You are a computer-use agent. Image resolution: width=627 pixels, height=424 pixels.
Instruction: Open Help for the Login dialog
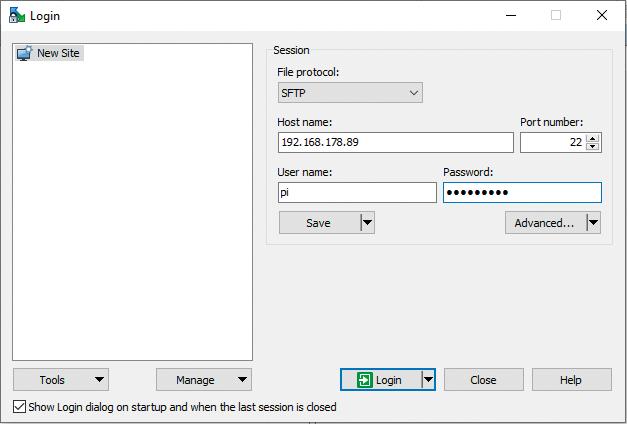pos(571,380)
